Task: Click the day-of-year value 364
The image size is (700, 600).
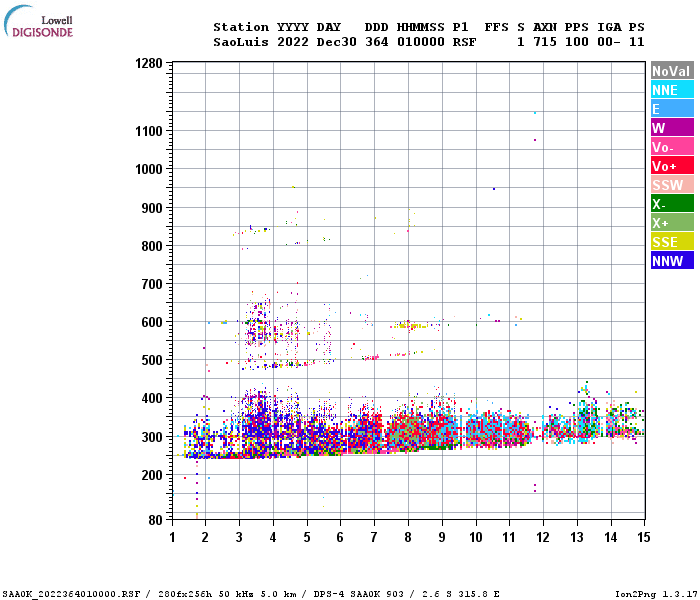Action: point(377,42)
